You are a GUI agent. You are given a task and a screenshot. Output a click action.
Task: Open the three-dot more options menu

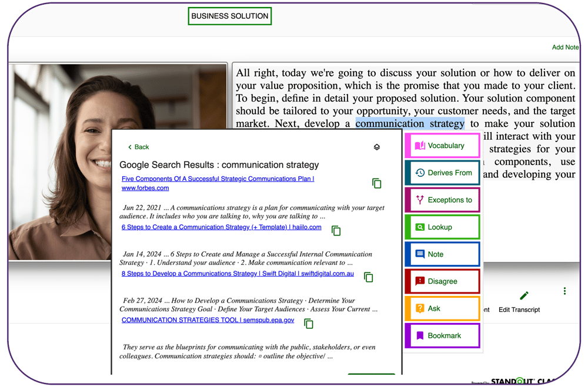coord(564,291)
